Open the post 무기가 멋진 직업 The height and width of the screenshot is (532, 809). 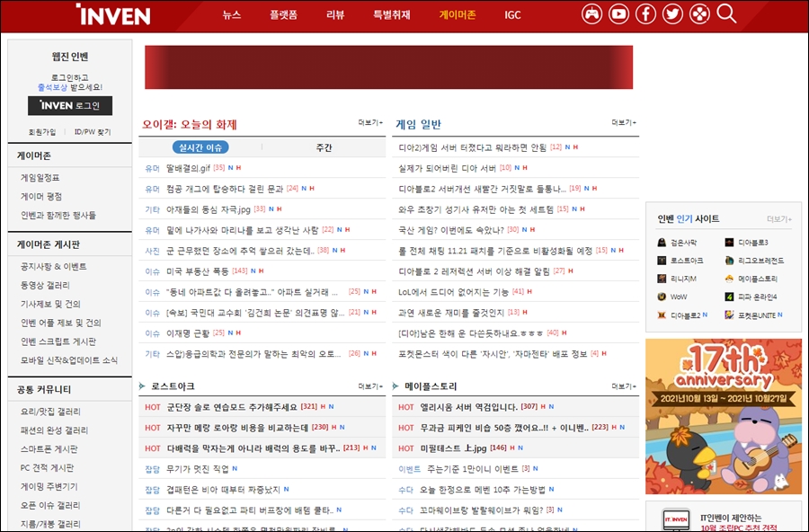[x=198, y=468]
